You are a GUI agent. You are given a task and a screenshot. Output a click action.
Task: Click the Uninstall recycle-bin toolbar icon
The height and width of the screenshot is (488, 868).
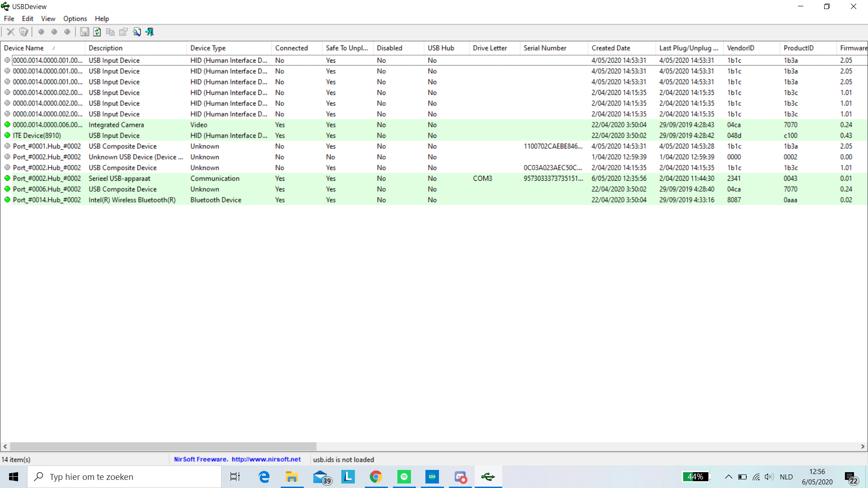24,32
